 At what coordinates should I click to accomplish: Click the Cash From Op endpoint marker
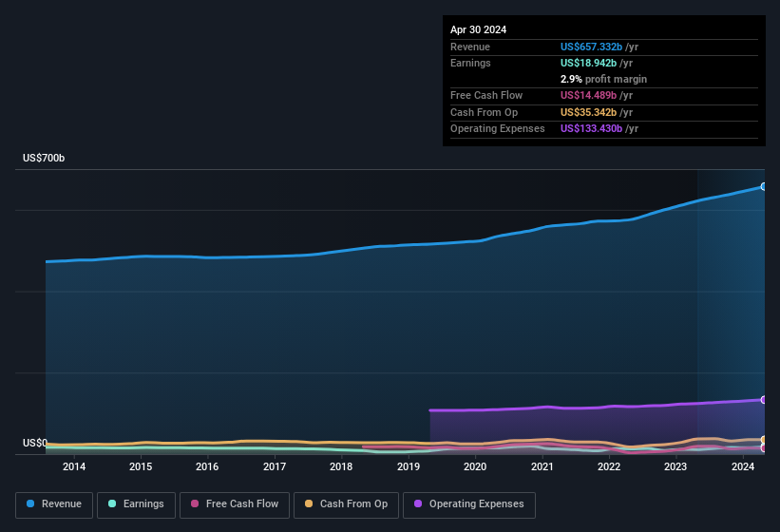(764, 440)
